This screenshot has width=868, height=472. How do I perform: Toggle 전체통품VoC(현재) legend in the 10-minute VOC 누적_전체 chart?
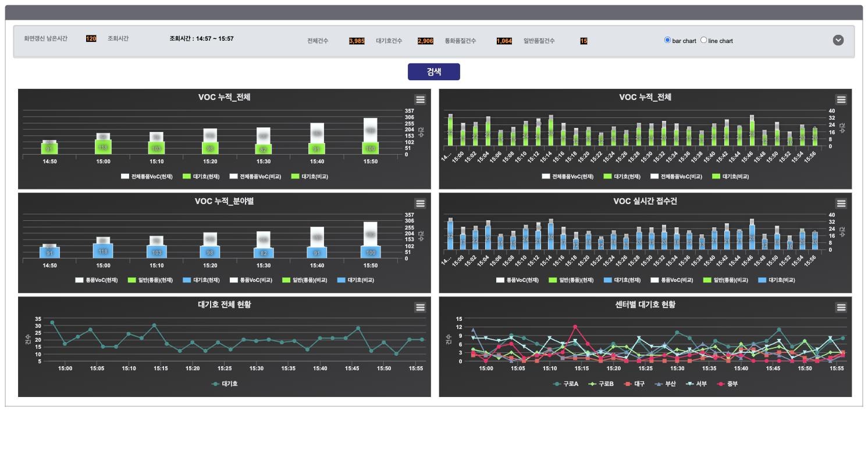click(x=147, y=176)
